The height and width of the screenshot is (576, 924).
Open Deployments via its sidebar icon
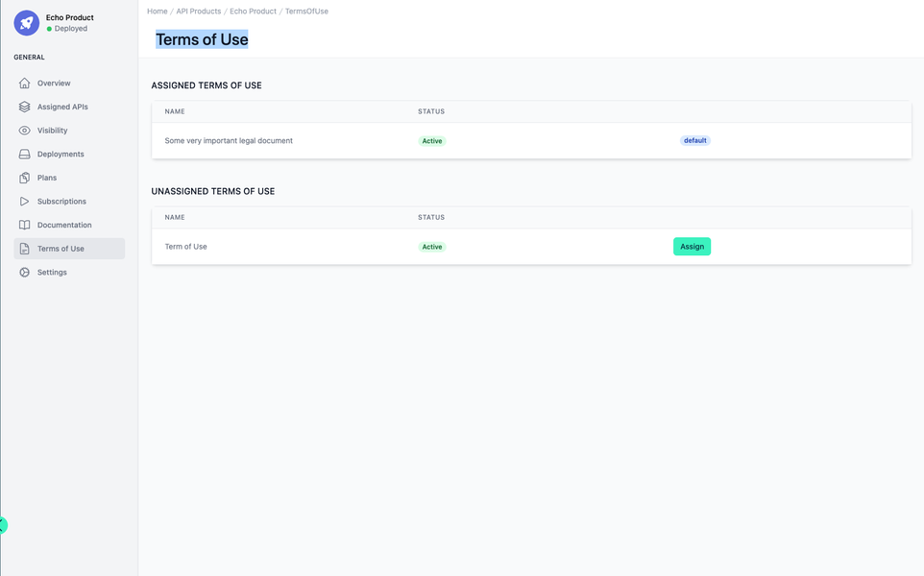coord(23,154)
